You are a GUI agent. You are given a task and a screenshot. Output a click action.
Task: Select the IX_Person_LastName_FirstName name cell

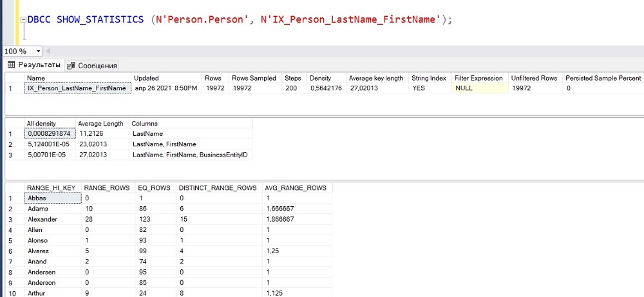pos(77,88)
